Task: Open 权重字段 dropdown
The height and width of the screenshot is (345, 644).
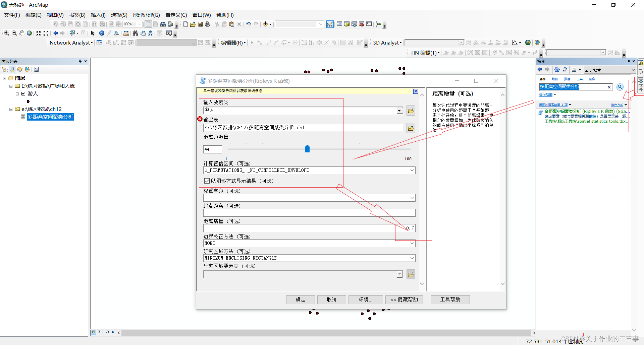Action: click(412, 198)
